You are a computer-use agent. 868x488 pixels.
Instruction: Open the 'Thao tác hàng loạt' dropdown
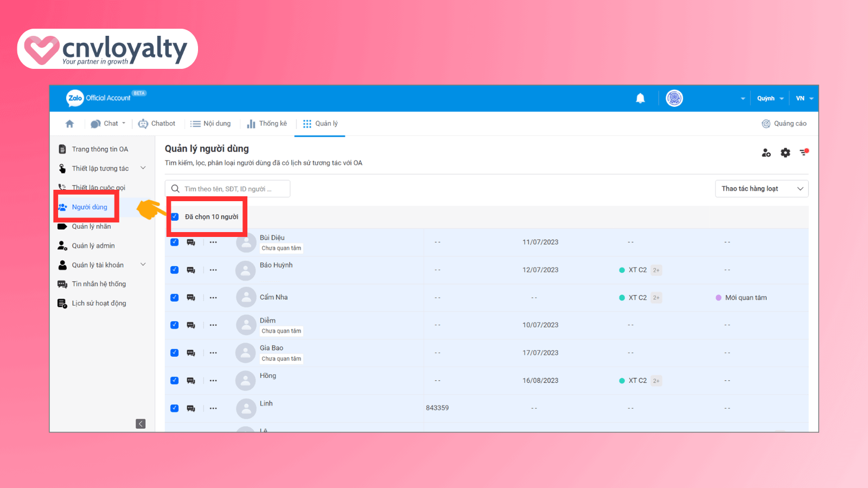click(762, 189)
